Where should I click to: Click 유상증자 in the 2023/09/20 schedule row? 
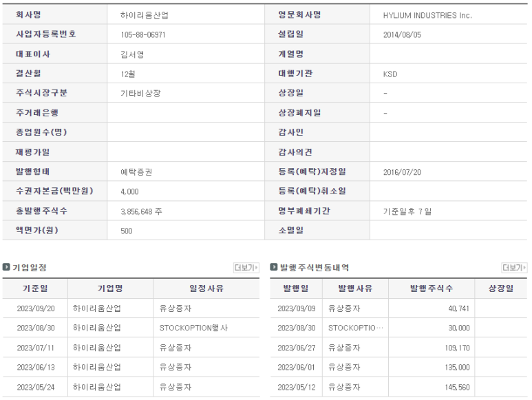tap(175, 308)
